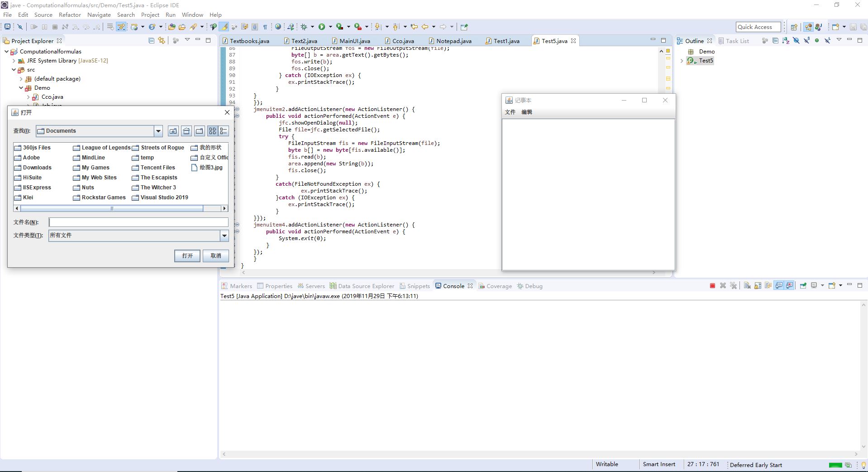Collapse the Demo package in Project Explorer
The width and height of the screenshot is (868, 472).
pyautogui.click(x=21, y=88)
